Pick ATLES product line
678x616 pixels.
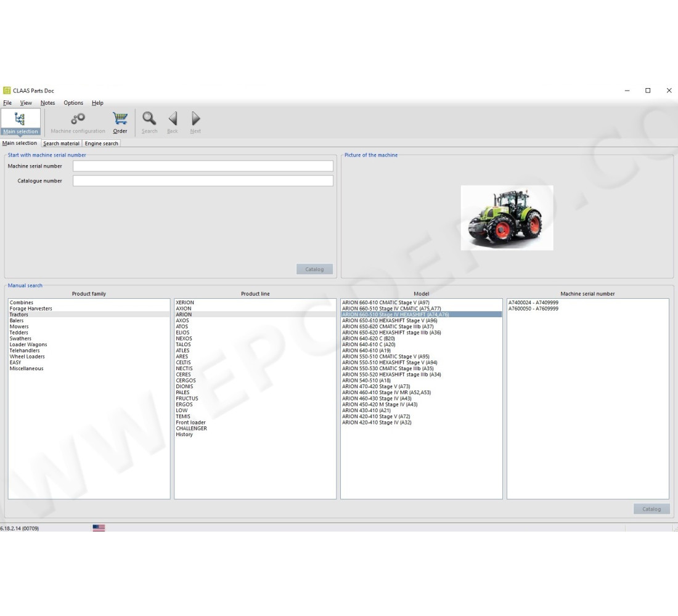[255, 351]
